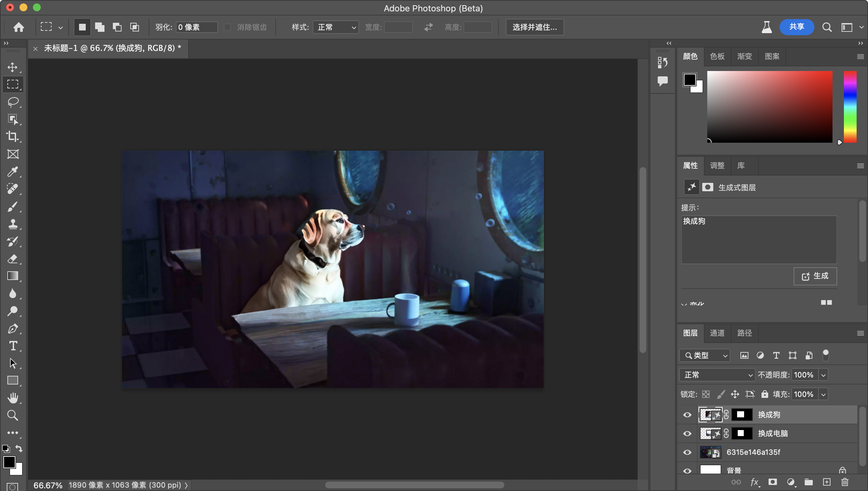
Task: Click the 生成 generate button
Action: pos(815,276)
